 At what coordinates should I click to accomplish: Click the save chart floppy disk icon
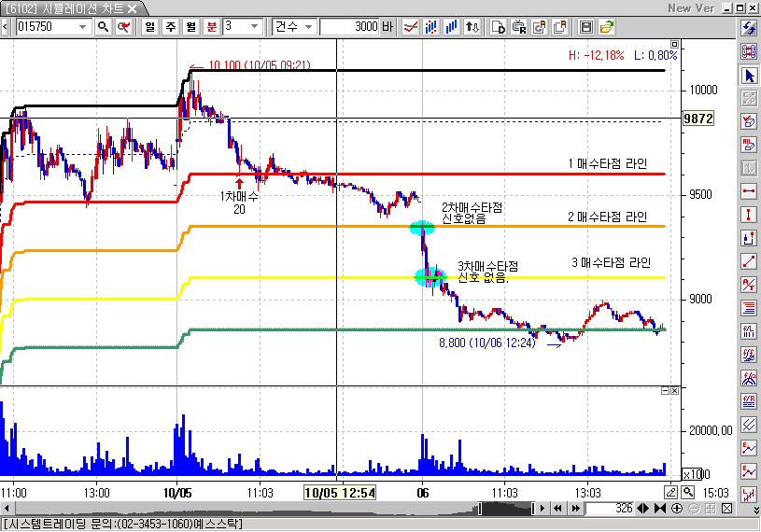[x=585, y=27]
